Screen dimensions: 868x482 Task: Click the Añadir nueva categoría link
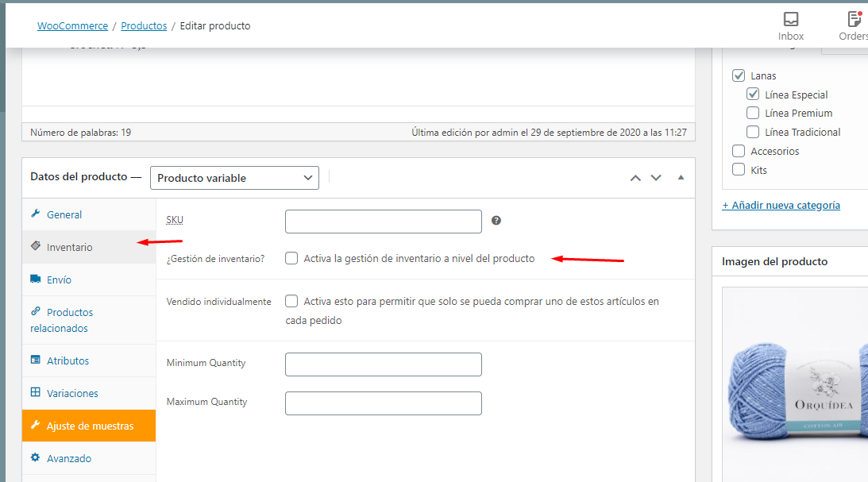tap(781, 205)
